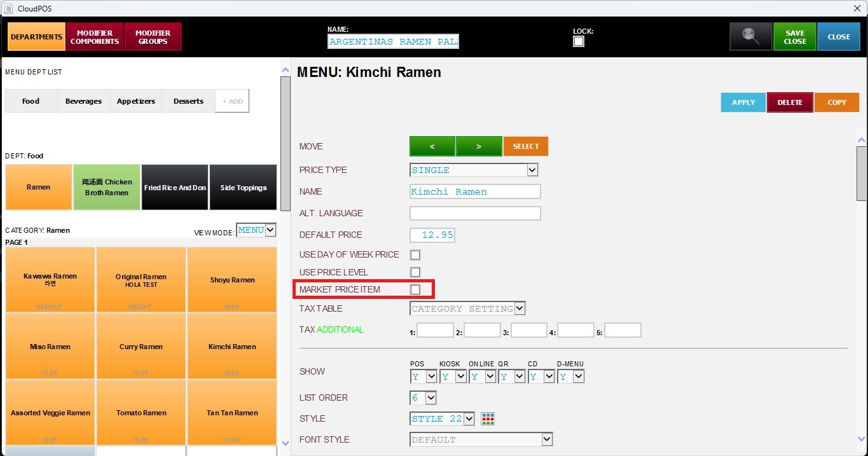868x456 pixels.
Task: Open the Tax Table dropdown
Action: [468, 308]
